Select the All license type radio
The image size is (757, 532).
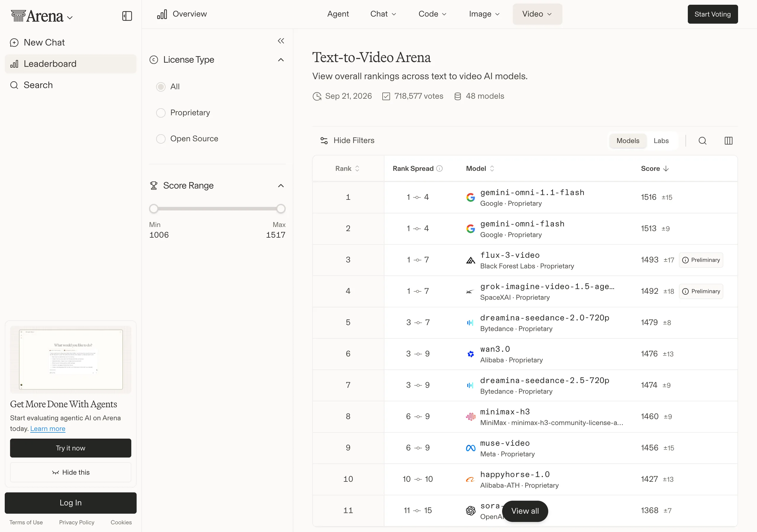click(161, 87)
